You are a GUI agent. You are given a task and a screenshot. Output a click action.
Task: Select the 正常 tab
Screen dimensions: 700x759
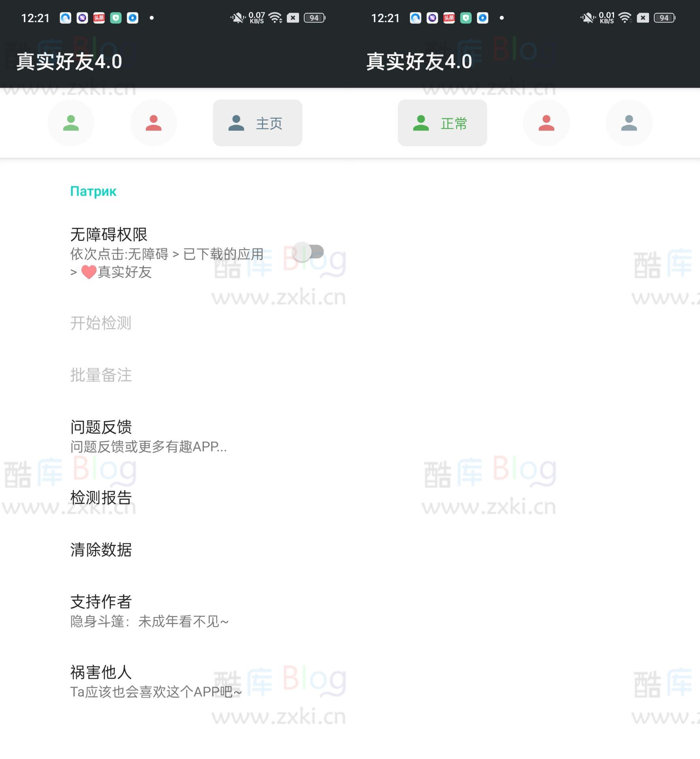442,123
